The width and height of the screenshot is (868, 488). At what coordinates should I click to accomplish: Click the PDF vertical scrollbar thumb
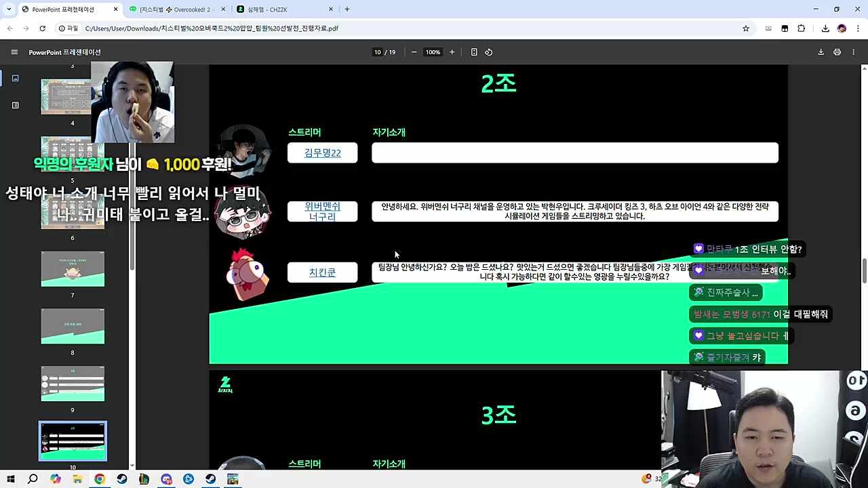(x=864, y=271)
